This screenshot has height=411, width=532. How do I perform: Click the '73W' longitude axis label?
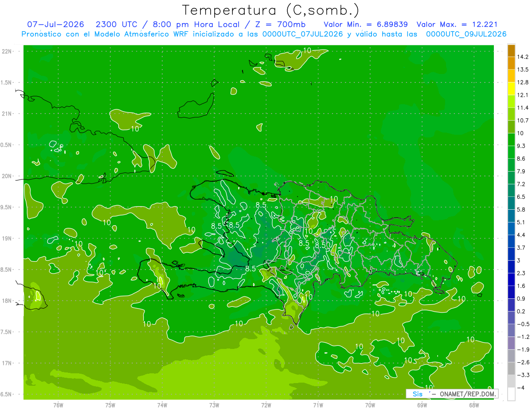[x=214, y=405]
